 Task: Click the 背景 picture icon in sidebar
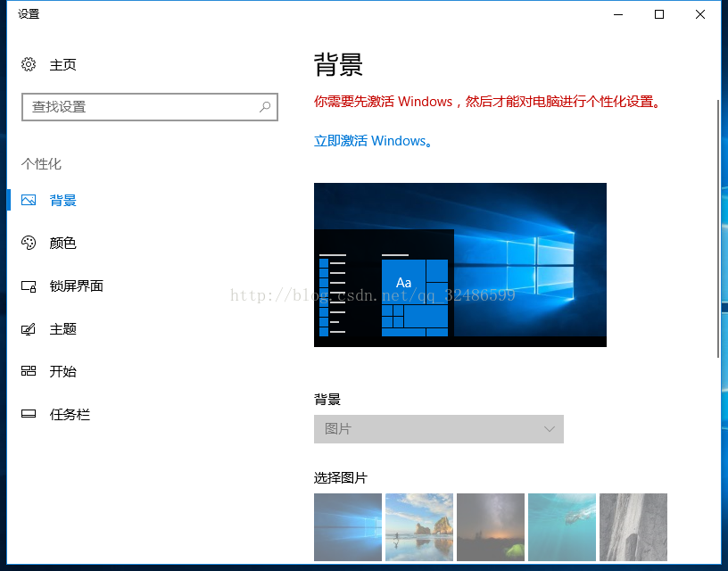29,200
